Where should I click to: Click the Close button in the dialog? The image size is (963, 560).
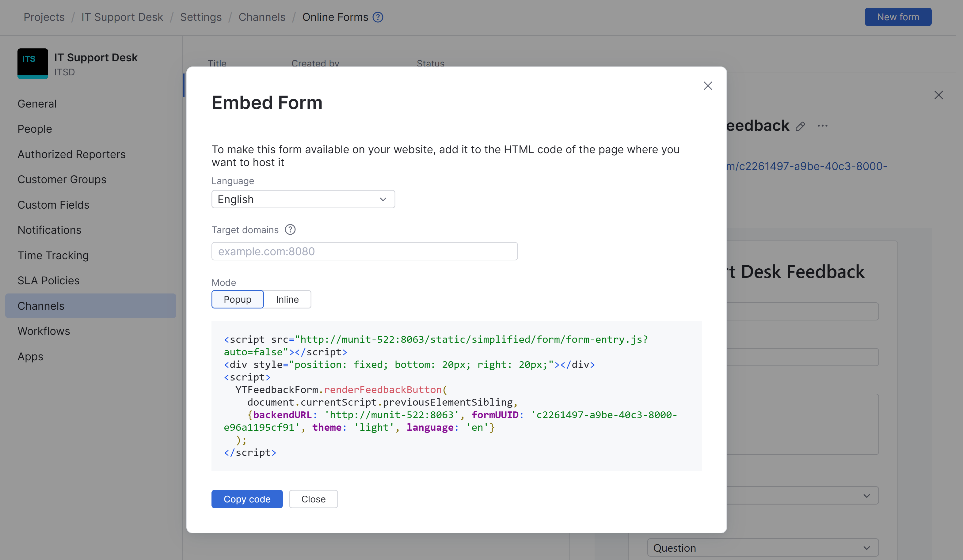click(x=313, y=499)
